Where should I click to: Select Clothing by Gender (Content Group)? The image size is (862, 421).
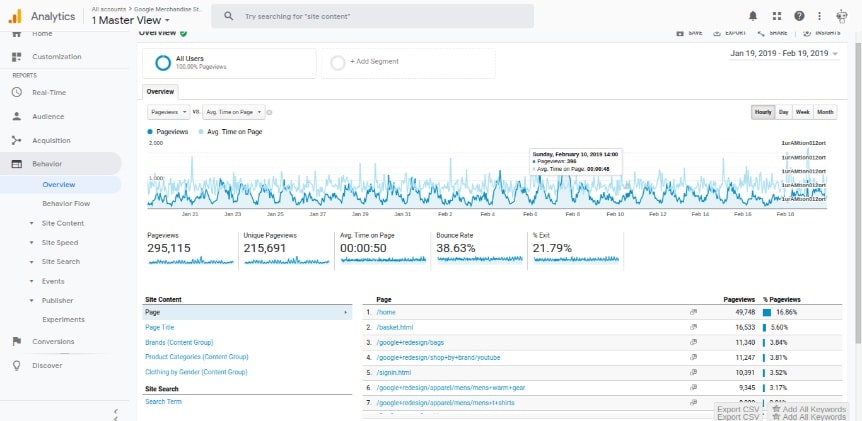point(196,372)
